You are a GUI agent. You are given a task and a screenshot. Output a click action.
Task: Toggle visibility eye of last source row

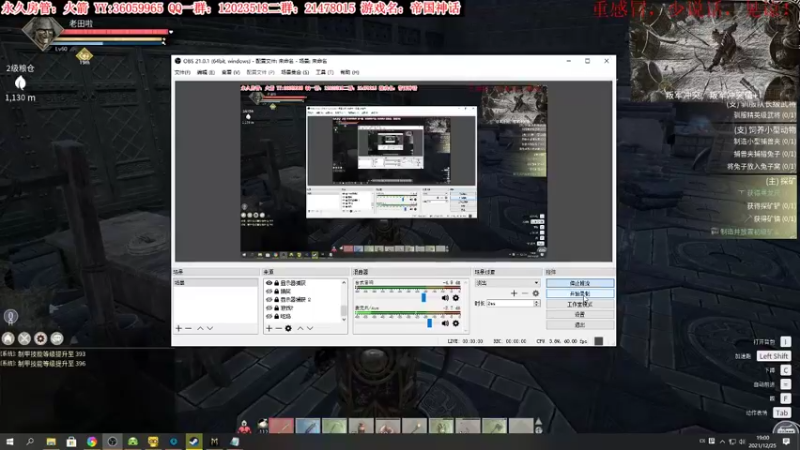pos(269,316)
